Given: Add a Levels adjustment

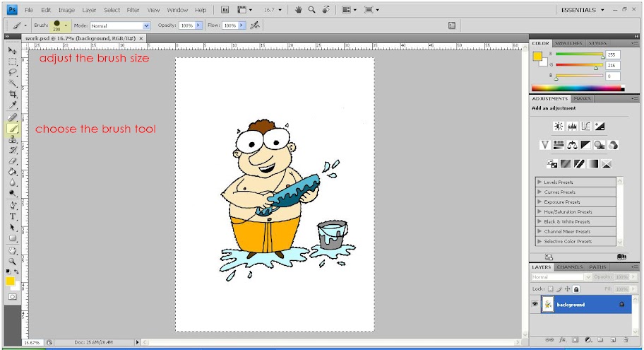Looking at the screenshot, I should tap(572, 127).
